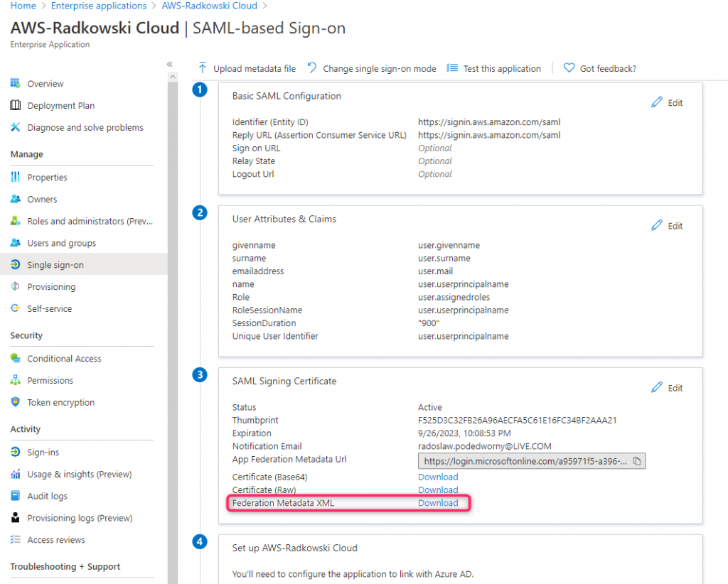This screenshot has height=584, width=728.
Task: Open Conditional Access settings
Action: point(64,359)
